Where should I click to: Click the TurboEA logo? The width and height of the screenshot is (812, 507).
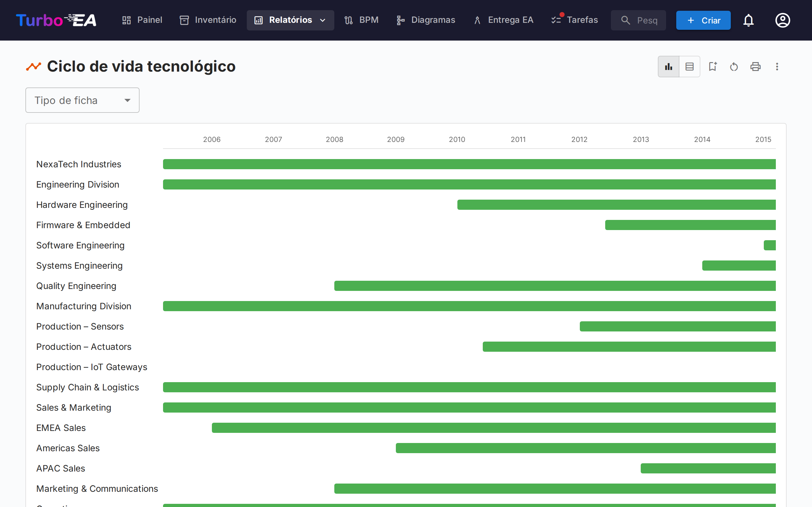(x=56, y=21)
